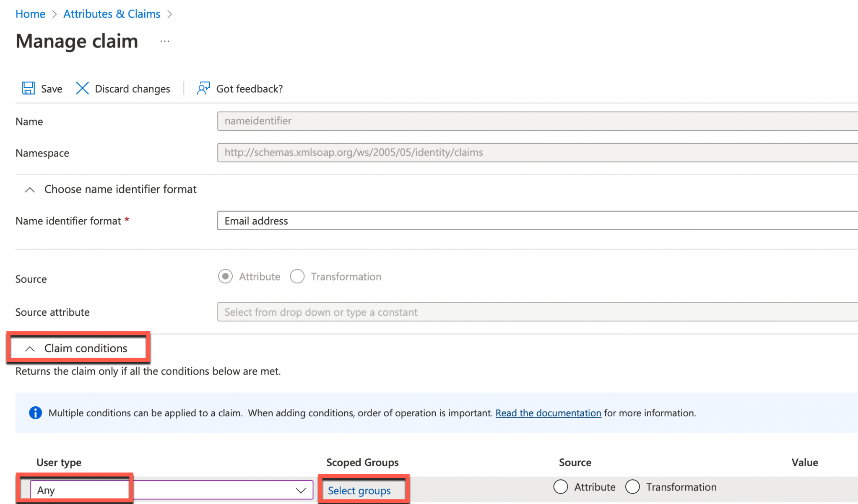Image resolution: width=858 pixels, height=504 pixels.
Task: Collapse the Claim conditions section
Action: pyautogui.click(x=29, y=348)
